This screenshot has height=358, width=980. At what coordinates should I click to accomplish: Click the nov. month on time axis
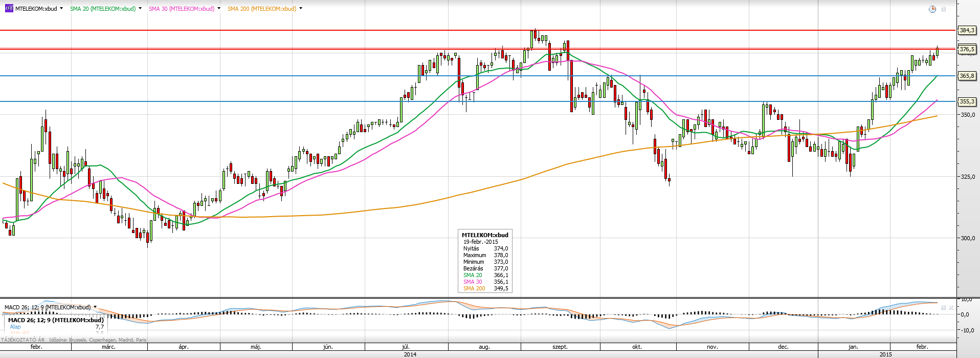click(712, 347)
